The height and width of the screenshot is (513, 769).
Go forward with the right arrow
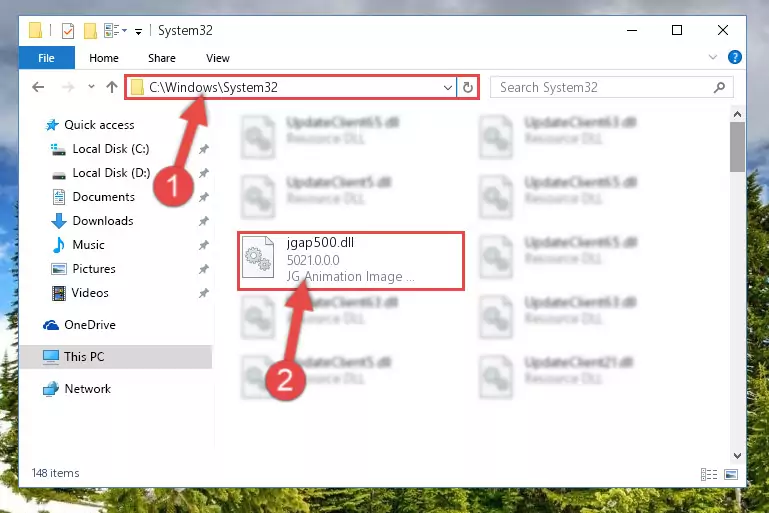(x=68, y=87)
